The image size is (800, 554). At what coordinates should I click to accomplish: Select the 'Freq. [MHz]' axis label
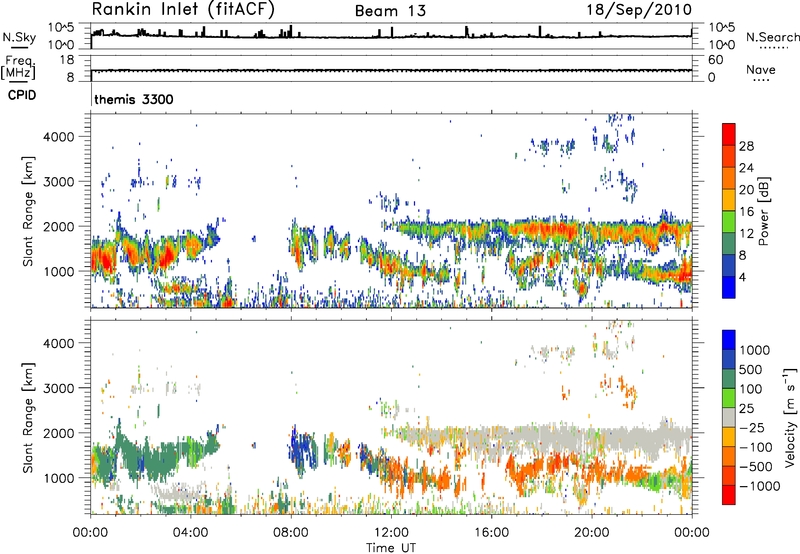[x=18, y=68]
